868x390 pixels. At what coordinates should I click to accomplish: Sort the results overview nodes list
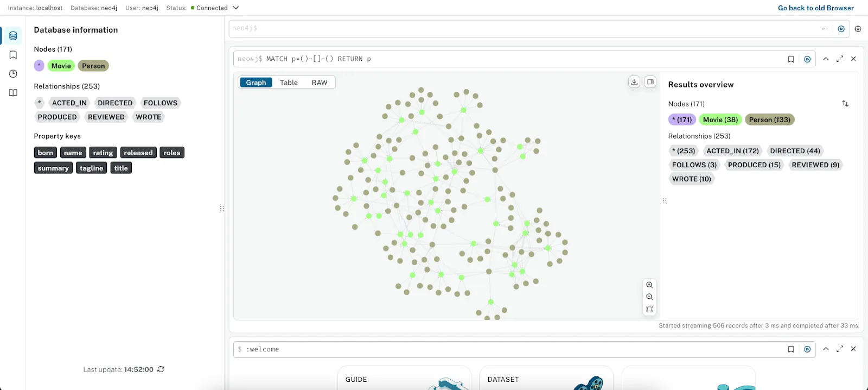pos(845,104)
